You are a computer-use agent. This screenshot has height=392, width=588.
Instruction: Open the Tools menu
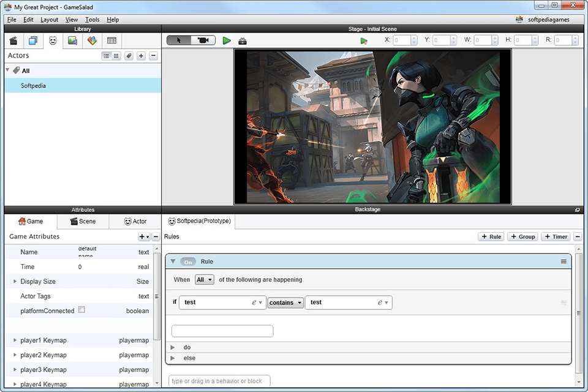click(92, 19)
